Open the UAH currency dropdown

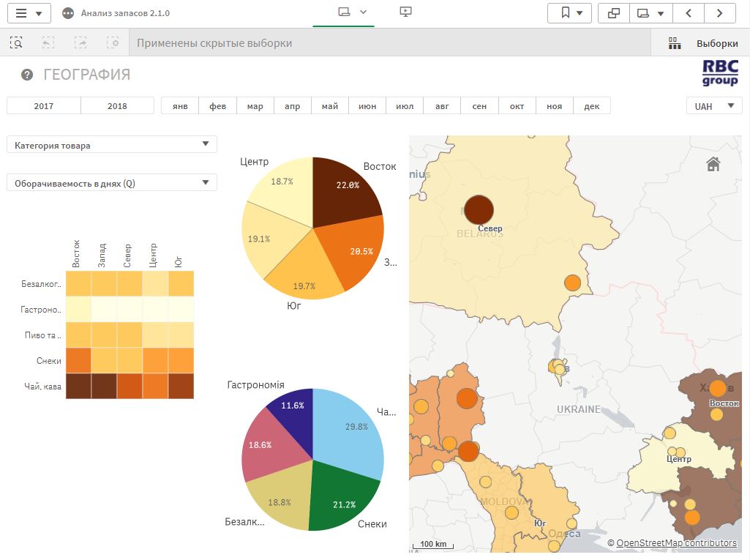(714, 106)
